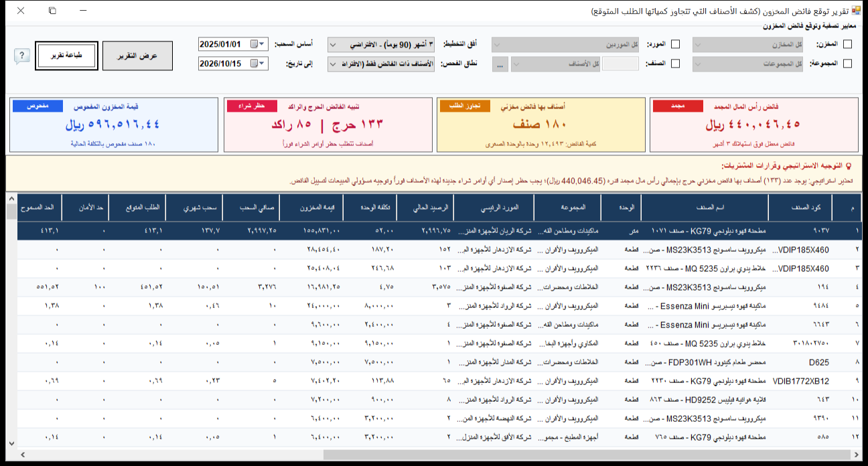Click the horizontal scrollbar right arrow
This screenshot has width=868, height=466.
857,455
